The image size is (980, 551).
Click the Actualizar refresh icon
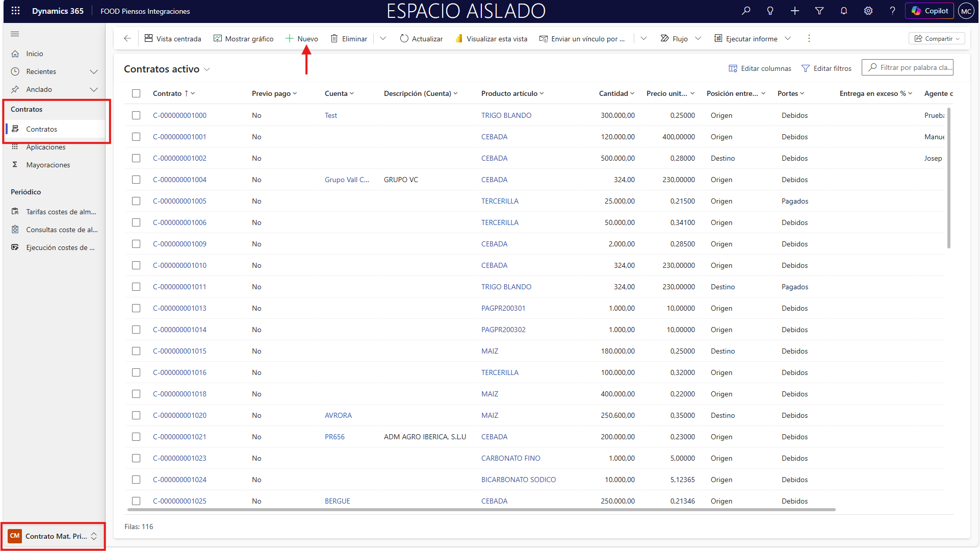404,39
